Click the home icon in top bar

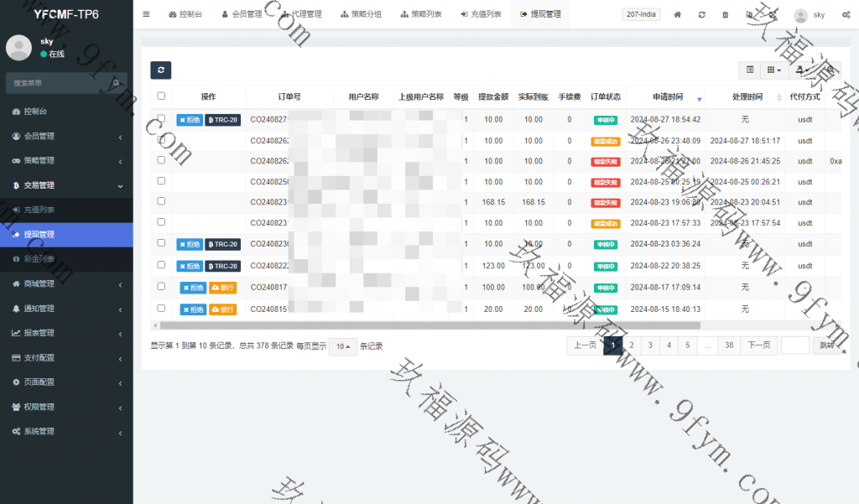(678, 15)
